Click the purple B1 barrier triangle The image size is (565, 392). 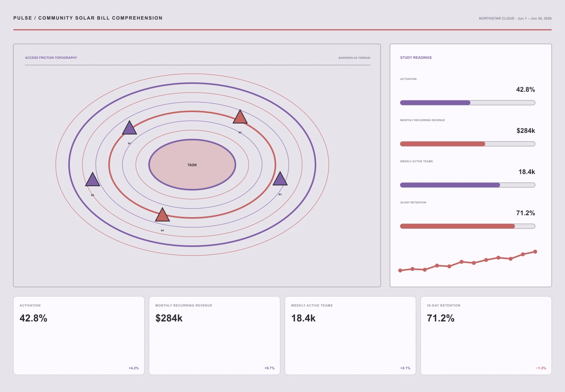(129, 129)
